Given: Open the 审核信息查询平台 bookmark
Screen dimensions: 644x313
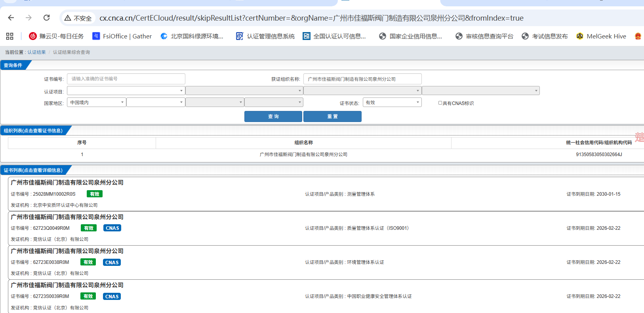Looking at the screenshot, I should click(x=484, y=36).
